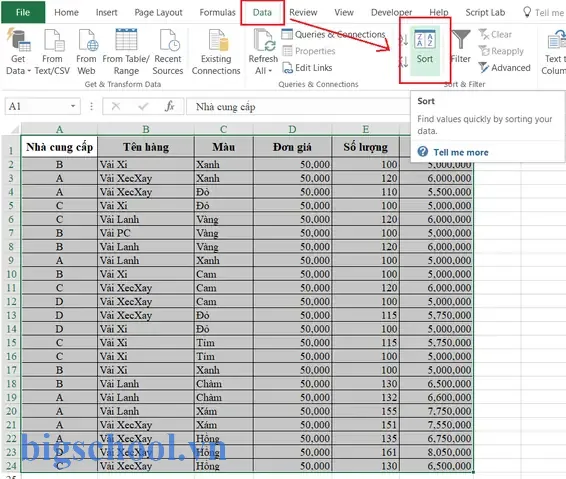Viewport: 566px width, 479px height.
Task: Reapply the filter
Action: point(501,51)
